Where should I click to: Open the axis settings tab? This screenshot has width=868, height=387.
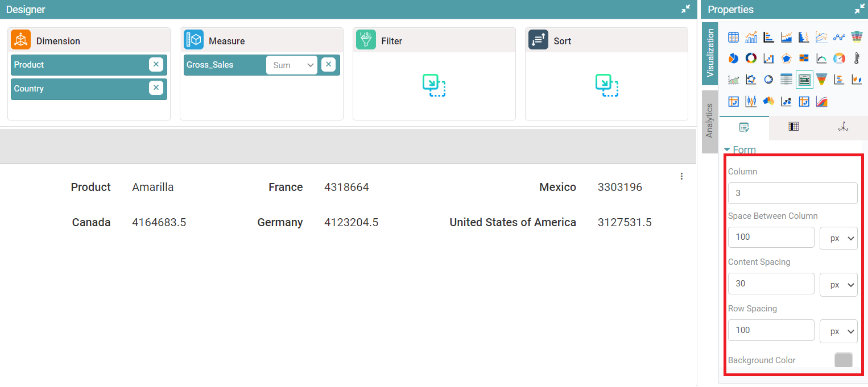coord(843,127)
